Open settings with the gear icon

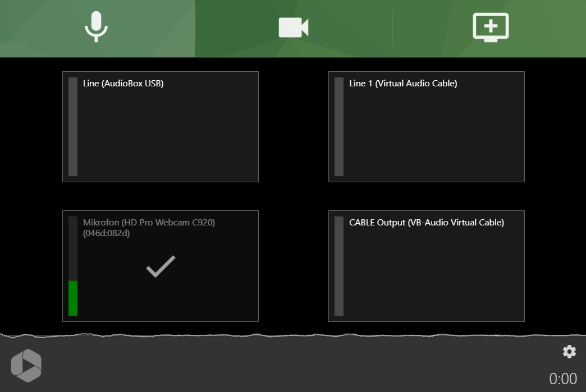569,351
